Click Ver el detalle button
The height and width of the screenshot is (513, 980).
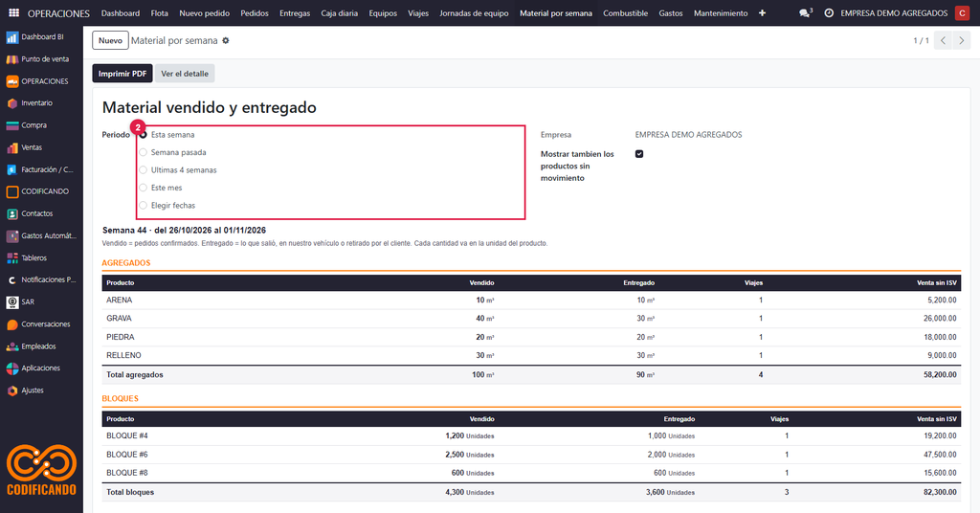pos(185,74)
